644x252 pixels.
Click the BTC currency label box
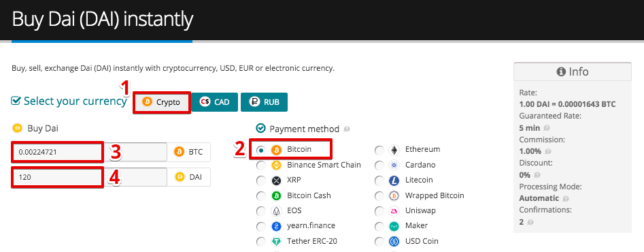[x=189, y=152]
